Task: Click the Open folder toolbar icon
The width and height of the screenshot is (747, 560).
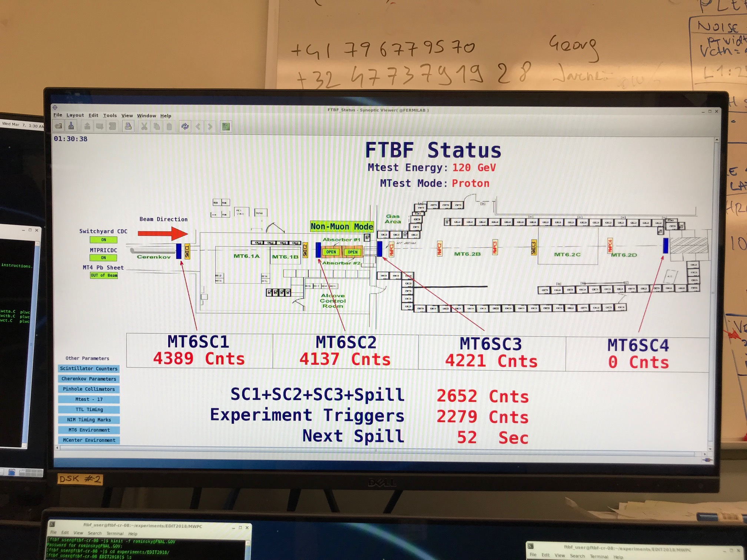Action: [59, 126]
